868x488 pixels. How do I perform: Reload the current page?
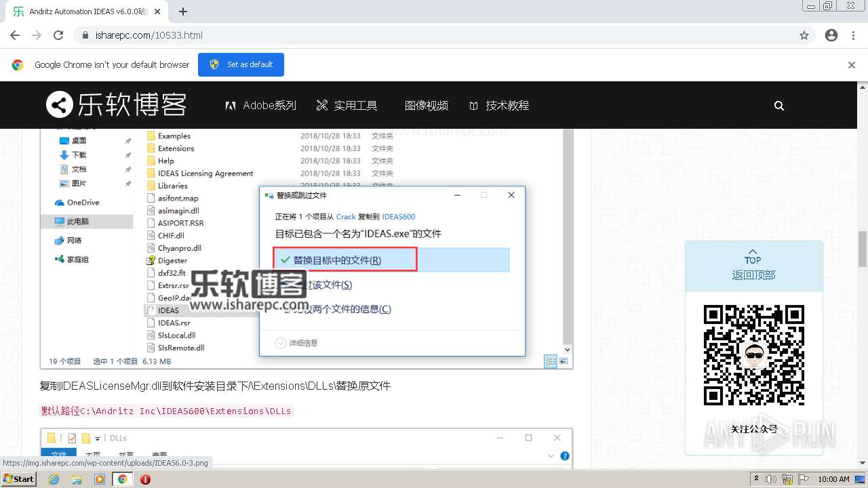pos(58,35)
